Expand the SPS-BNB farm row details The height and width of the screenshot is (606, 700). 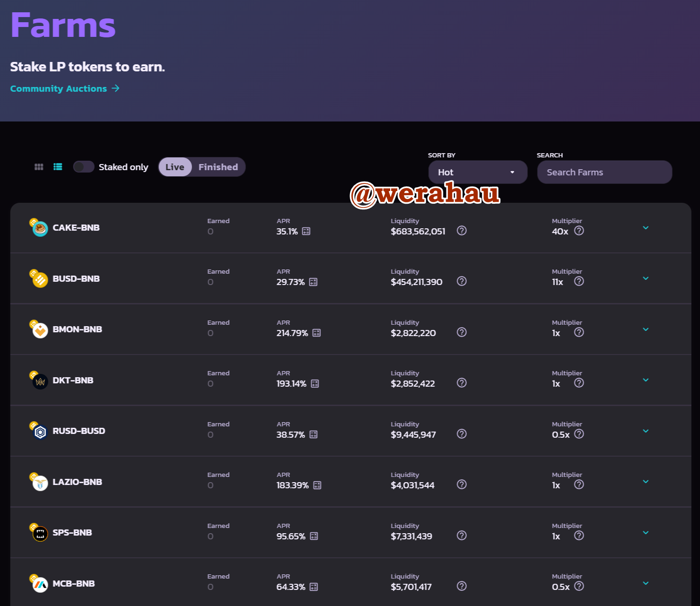click(646, 533)
